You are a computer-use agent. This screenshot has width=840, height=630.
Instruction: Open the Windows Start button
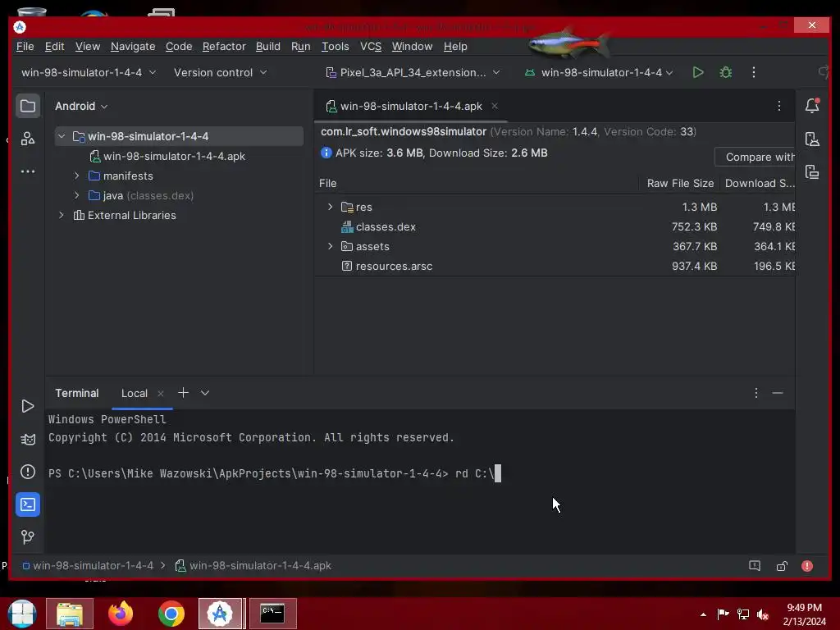[x=22, y=614]
